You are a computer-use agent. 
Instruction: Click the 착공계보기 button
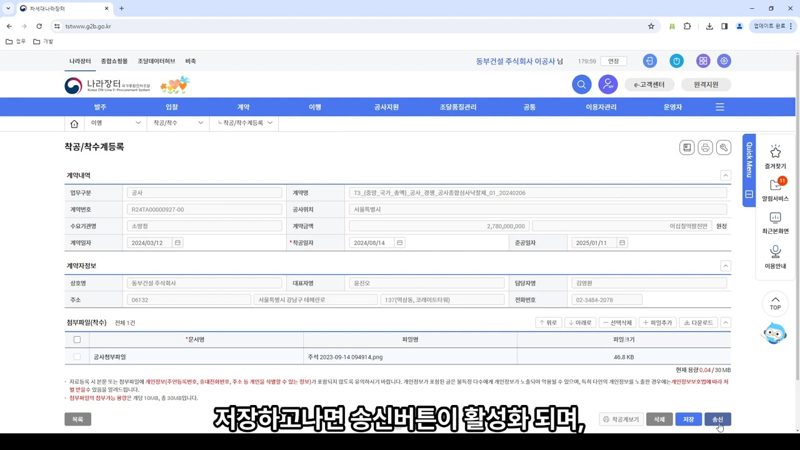point(621,419)
